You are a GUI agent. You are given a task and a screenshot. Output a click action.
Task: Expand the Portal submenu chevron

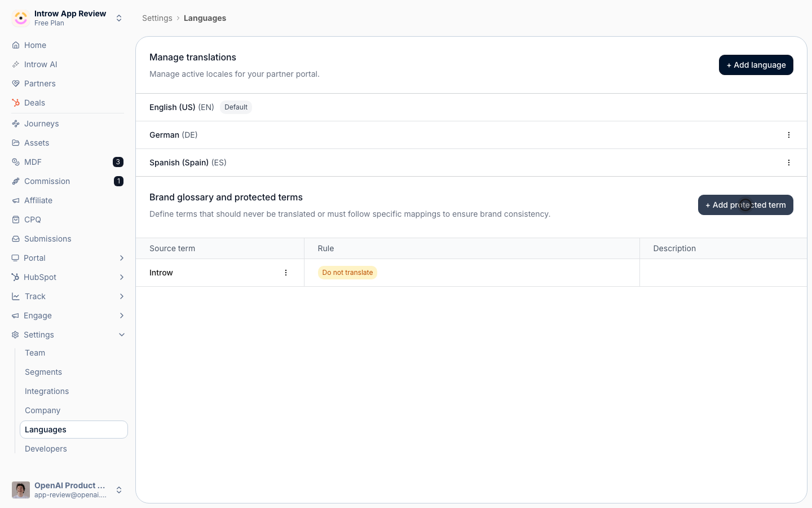[122, 258]
